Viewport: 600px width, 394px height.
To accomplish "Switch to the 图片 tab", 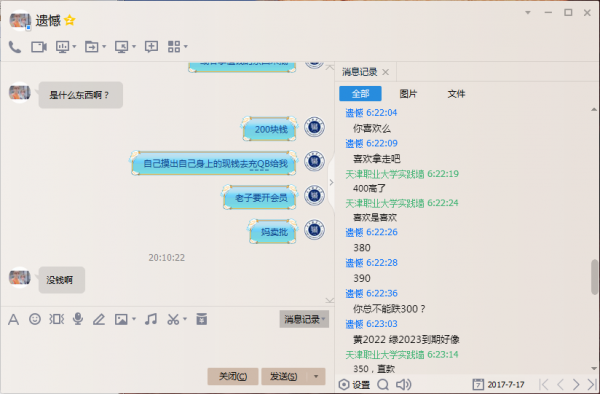I will [408, 94].
